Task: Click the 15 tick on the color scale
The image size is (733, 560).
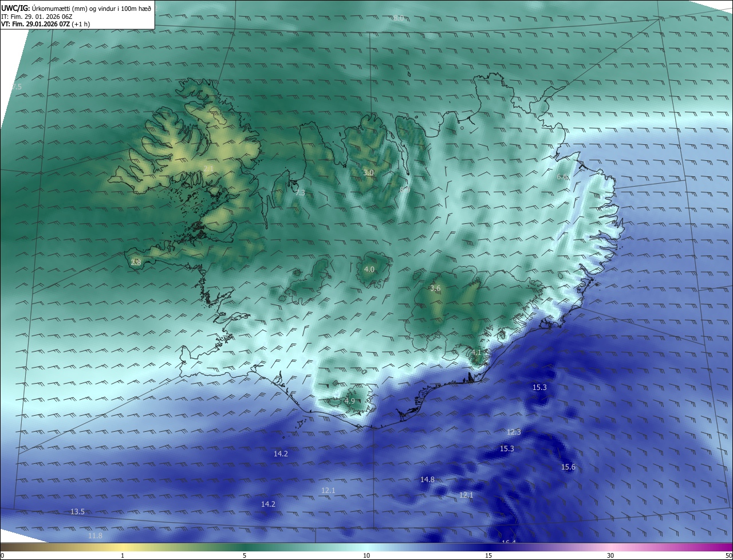Action: (488, 555)
